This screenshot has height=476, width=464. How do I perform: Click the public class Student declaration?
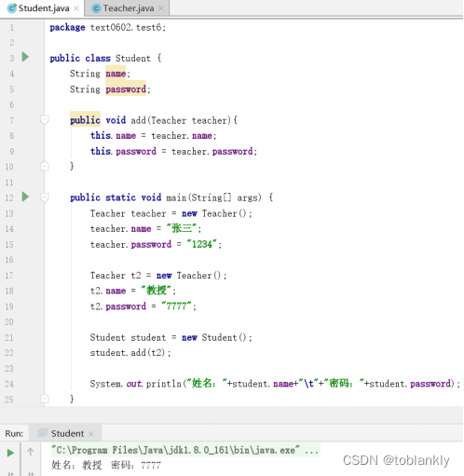click(x=105, y=58)
